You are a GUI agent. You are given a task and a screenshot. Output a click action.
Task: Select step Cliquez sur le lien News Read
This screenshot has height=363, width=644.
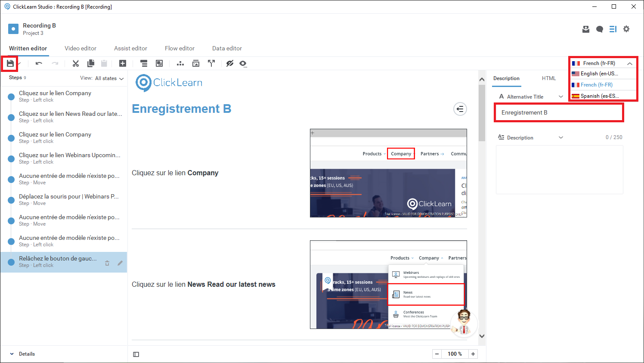coord(64,117)
